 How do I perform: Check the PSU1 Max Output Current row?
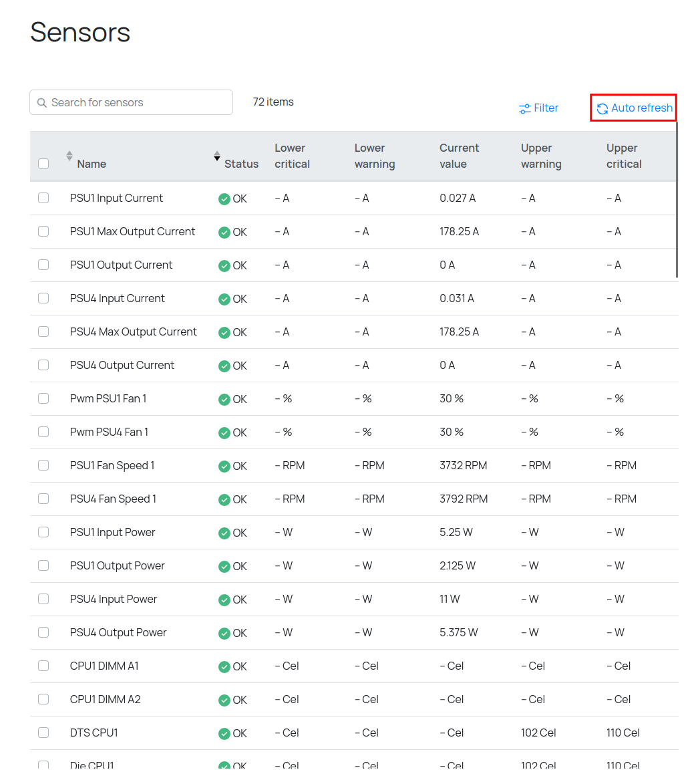(x=43, y=231)
